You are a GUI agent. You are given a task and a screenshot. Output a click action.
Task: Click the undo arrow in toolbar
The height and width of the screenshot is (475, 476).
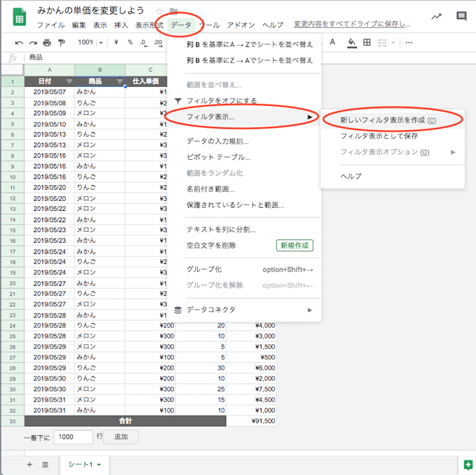[19, 43]
